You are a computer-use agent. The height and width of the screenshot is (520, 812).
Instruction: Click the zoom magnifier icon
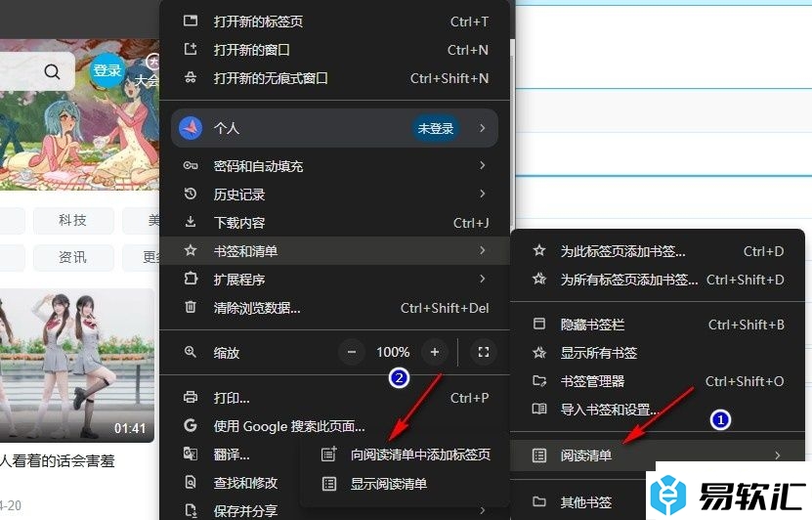tap(191, 352)
